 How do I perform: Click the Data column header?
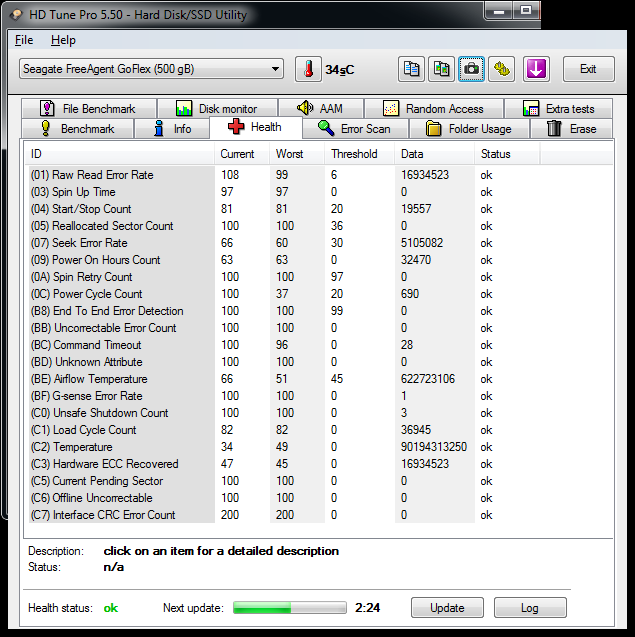pyautogui.click(x=434, y=154)
